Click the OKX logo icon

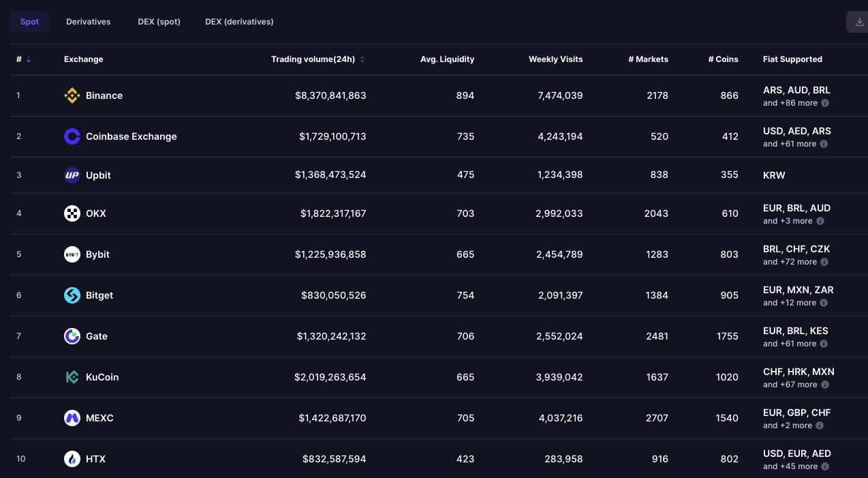72,213
